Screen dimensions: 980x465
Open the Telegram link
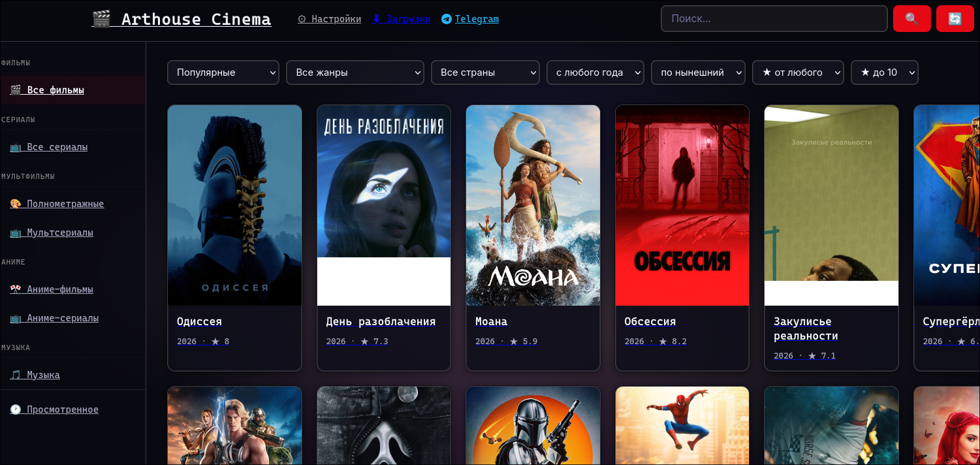[x=470, y=19]
